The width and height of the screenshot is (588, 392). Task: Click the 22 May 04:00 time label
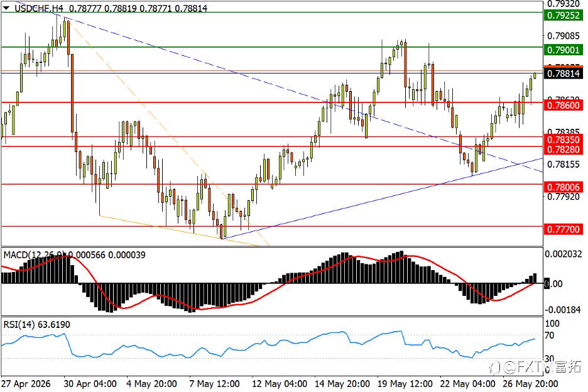pos(467,384)
